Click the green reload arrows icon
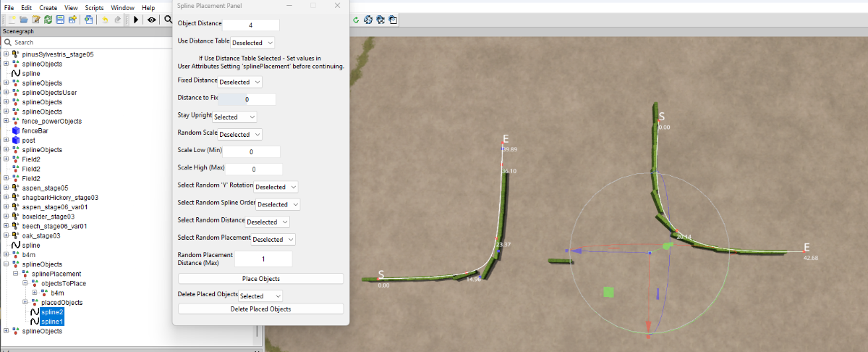 point(48,20)
